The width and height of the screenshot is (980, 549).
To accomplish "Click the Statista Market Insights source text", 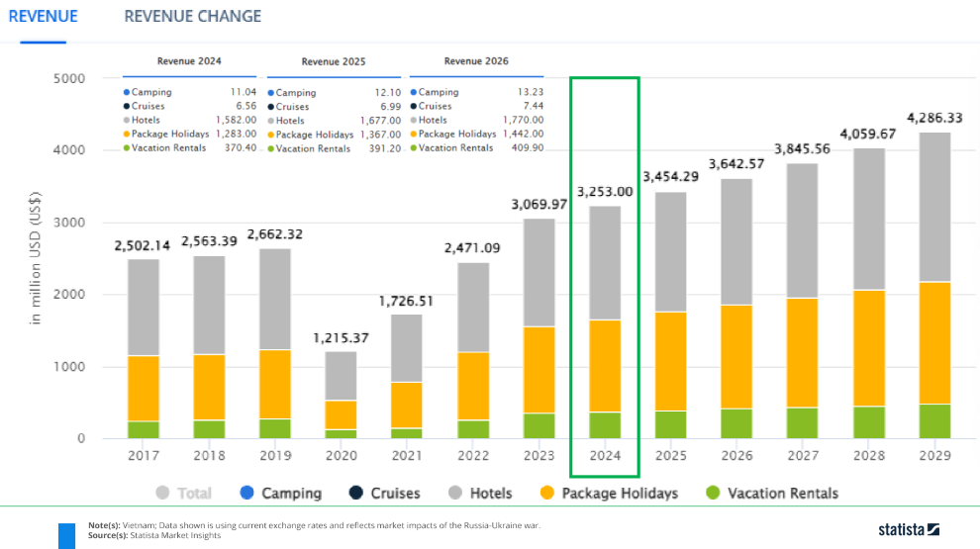I will [175, 535].
